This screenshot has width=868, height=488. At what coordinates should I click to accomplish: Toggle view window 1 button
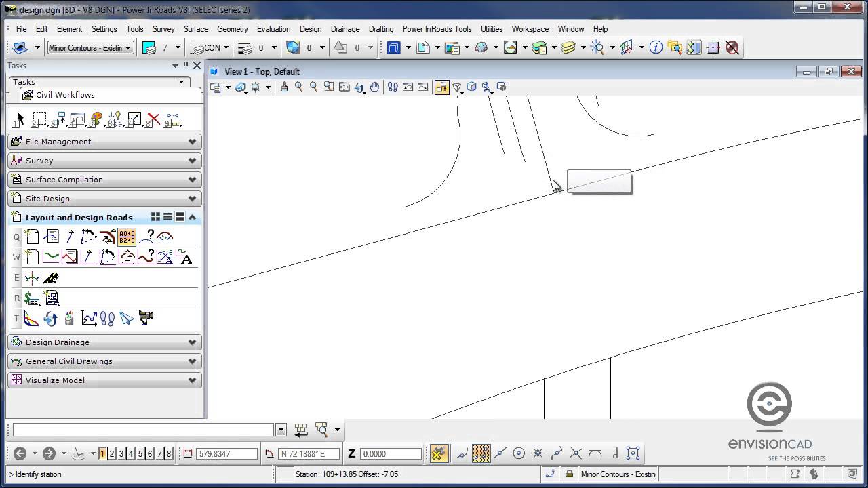click(102, 453)
